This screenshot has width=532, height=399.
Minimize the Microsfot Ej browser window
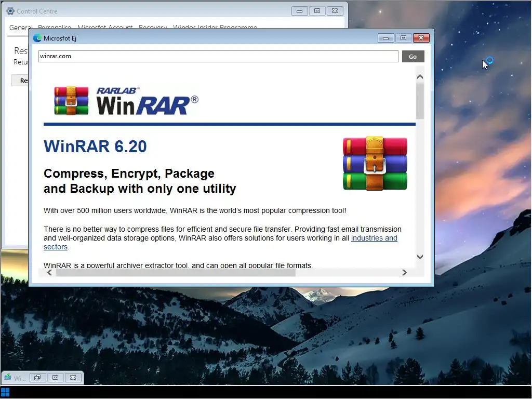[x=386, y=38]
